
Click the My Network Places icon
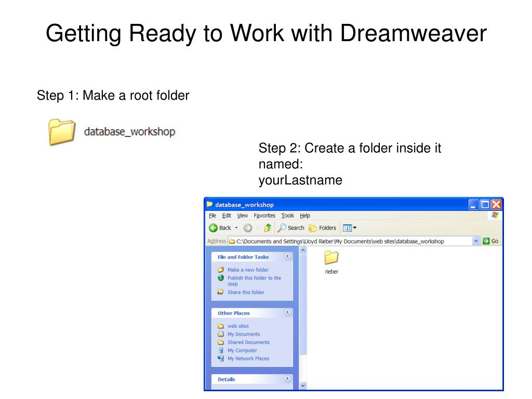(221, 358)
